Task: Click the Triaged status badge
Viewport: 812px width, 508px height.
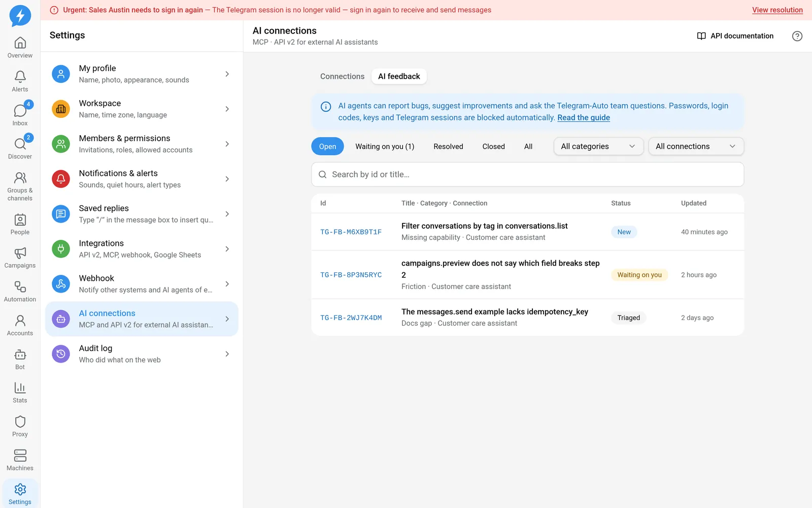Action: (628, 318)
